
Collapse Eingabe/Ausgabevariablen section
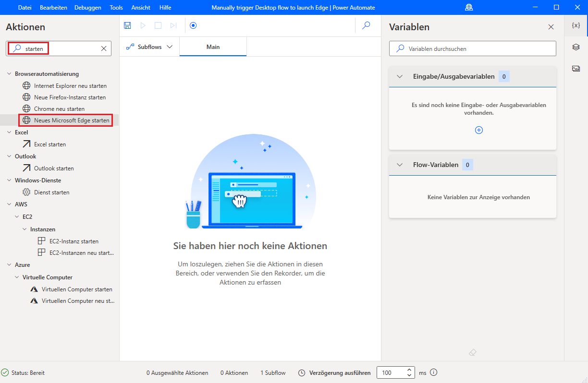pyautogui.click(x=400, y=76)
